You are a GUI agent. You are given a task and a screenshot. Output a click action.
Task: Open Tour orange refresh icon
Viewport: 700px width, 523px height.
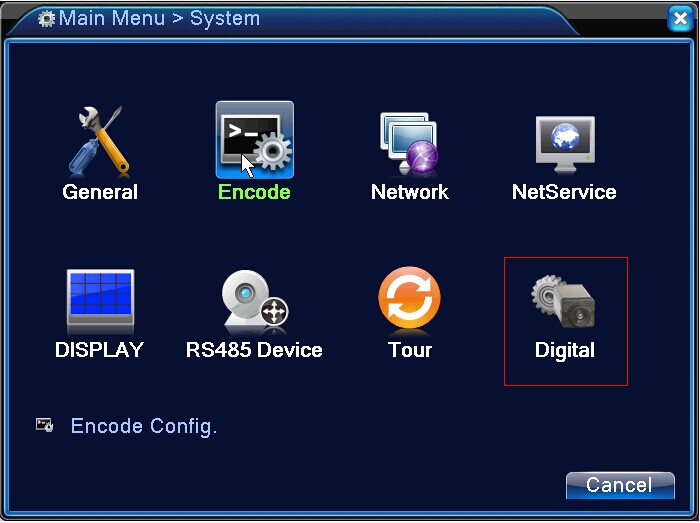[x=409, y=300]
